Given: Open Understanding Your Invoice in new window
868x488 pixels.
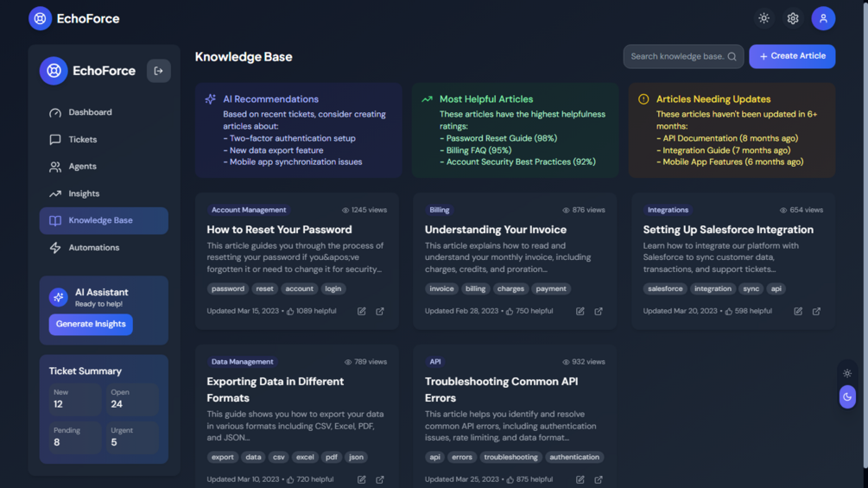Looking at the screenshot, I should click(x=599, y=311).
